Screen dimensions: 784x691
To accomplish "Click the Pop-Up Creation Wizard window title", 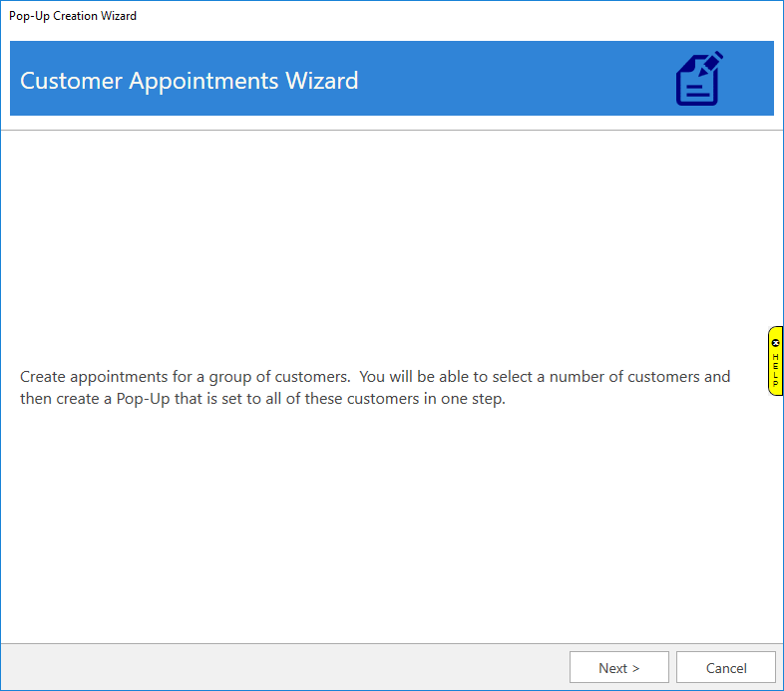I will click(x=73, y=16).
